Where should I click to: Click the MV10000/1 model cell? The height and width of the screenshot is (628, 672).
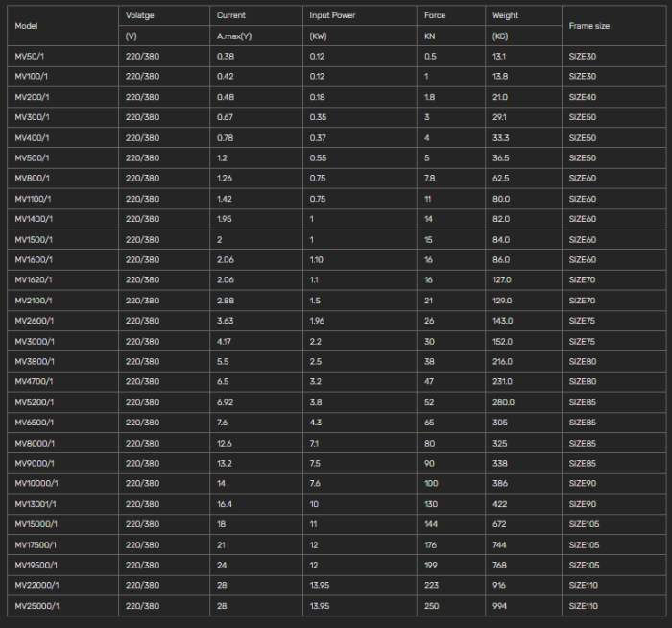37,483
